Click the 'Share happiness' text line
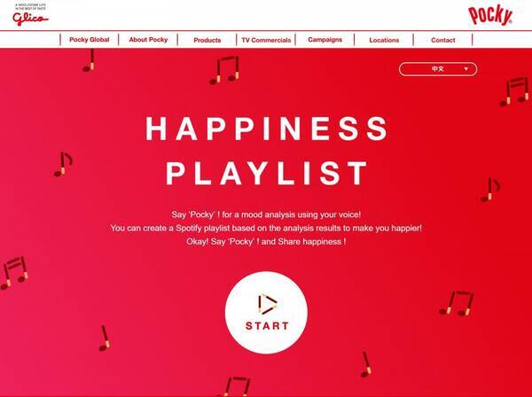 [x=266, y=242]
